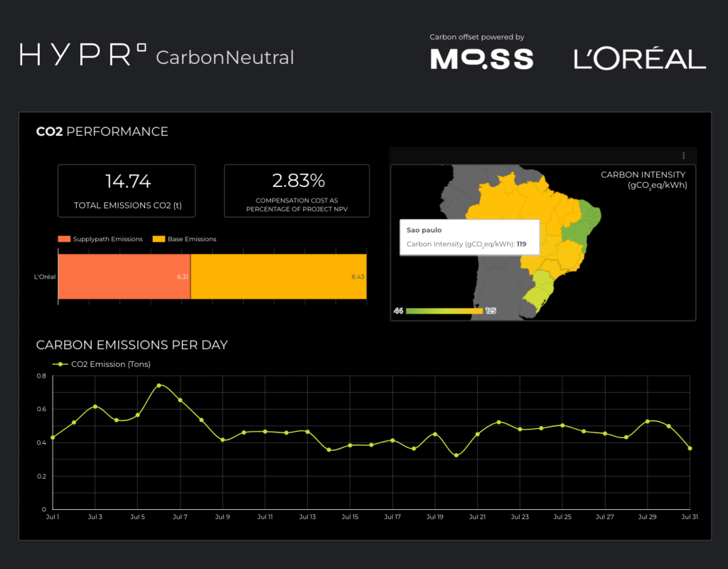
Task: Click the 'Jul 1' x-axis label
Action: pos(53,516)
